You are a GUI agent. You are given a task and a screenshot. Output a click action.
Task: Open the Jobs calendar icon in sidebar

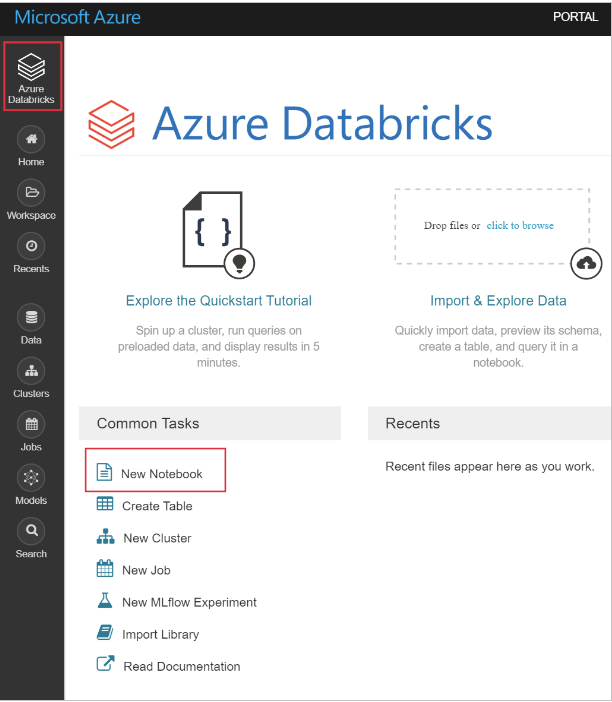coord(31,425)
